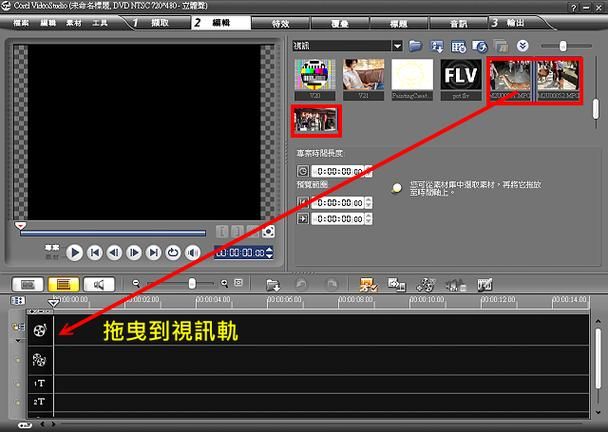The width and height of the screenshot is (608, 432).
Task: Open the 工具 (Tools) menu
Action: pos(100,23)
